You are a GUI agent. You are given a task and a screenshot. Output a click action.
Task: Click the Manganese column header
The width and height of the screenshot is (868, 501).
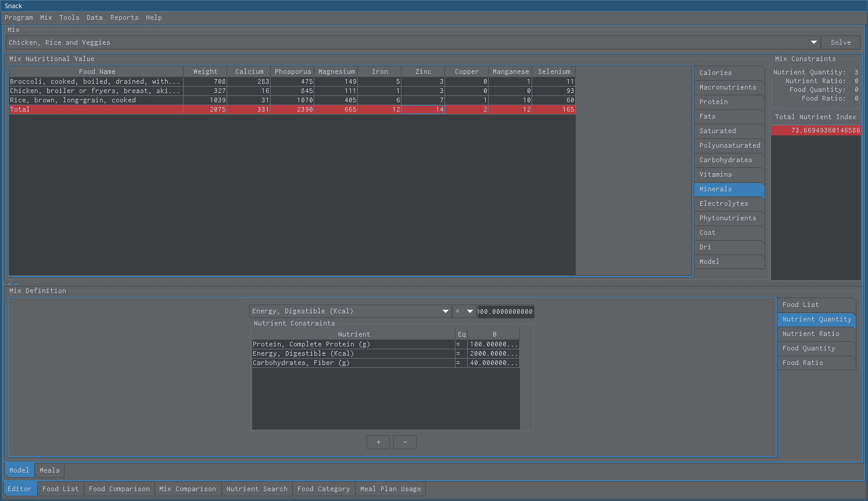point(511,71)
